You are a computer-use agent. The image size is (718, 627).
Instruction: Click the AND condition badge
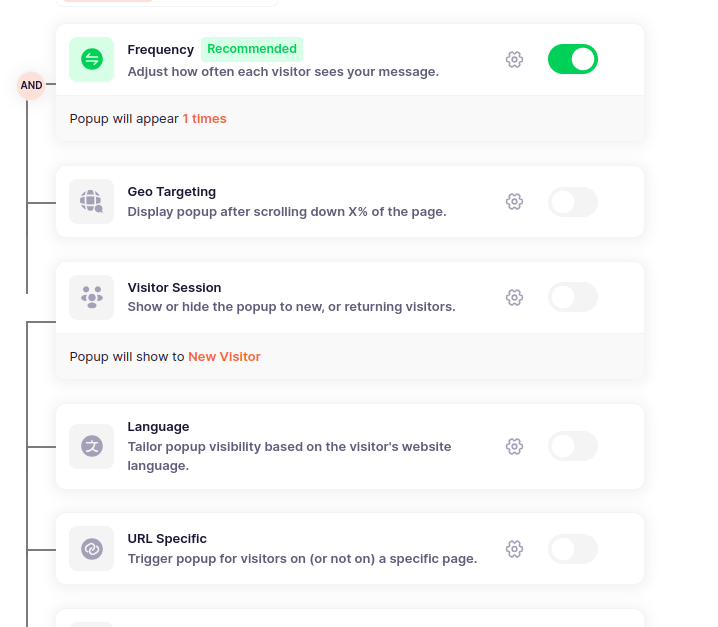[31, 86]
